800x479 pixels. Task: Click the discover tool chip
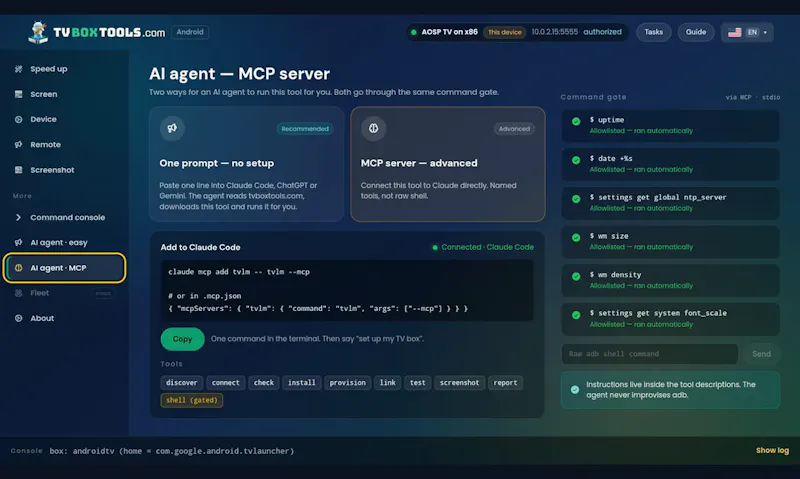(x=182, y=383)
